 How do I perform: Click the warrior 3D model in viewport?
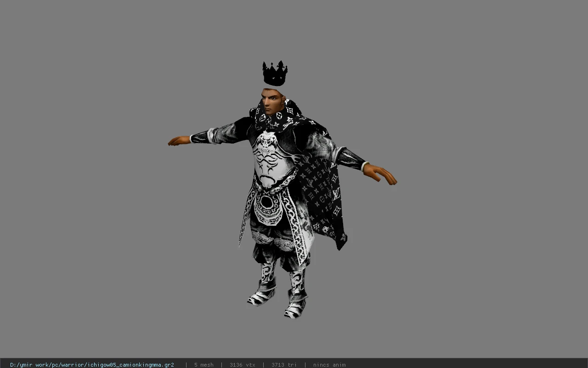pos(282,190)
